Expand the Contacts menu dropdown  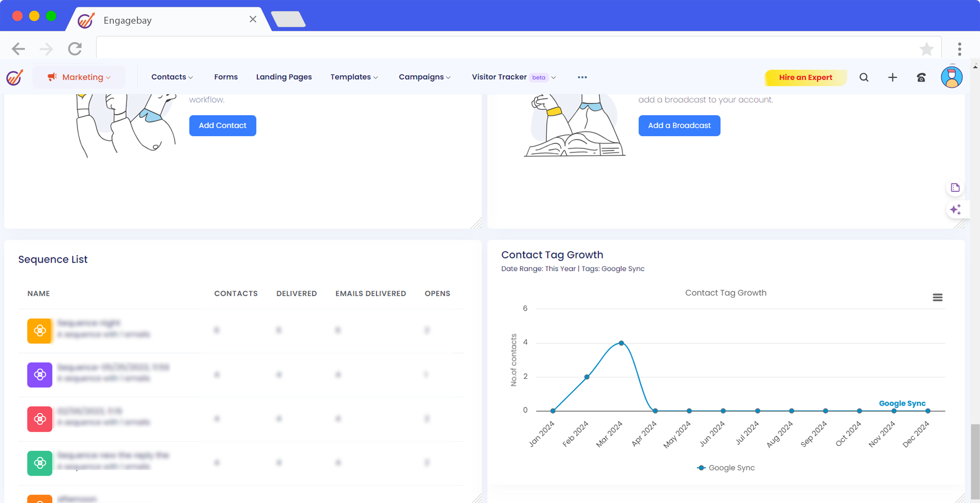click(x=172, y=77)
